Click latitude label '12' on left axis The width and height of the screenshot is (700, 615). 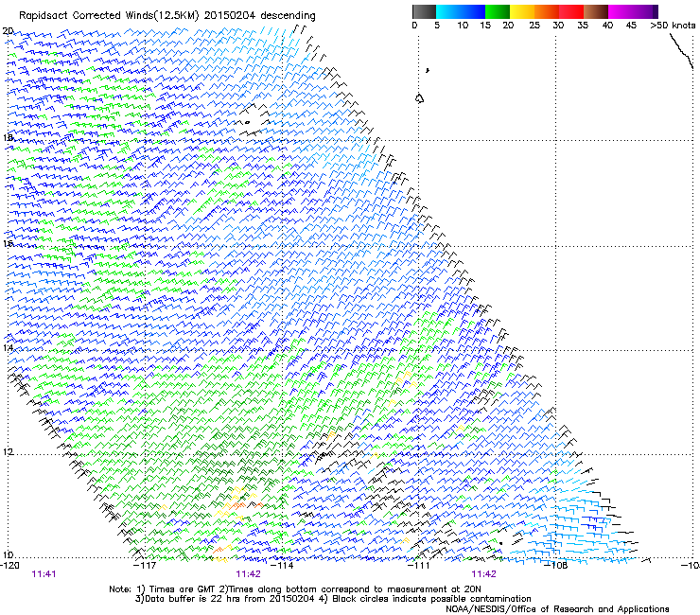(x=8, y=452)
